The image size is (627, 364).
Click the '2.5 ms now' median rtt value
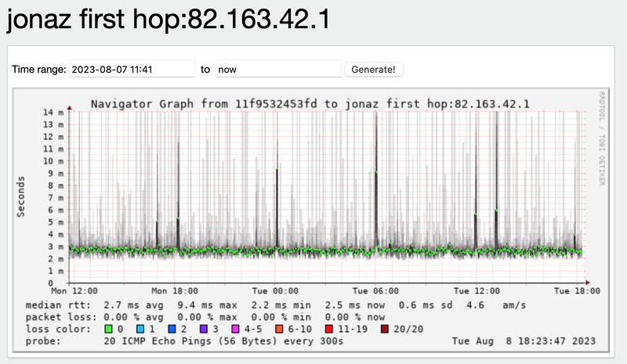(355, 305)
